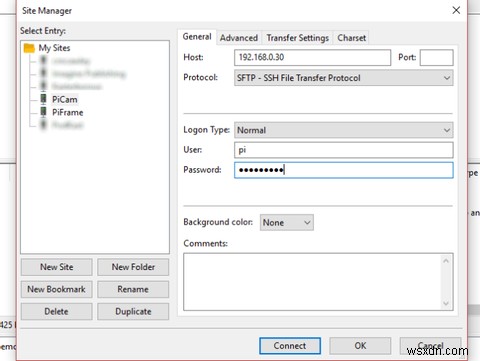Open the Charset tab
This screenshot has width=480, height=361.
click(x=351, y=38)
